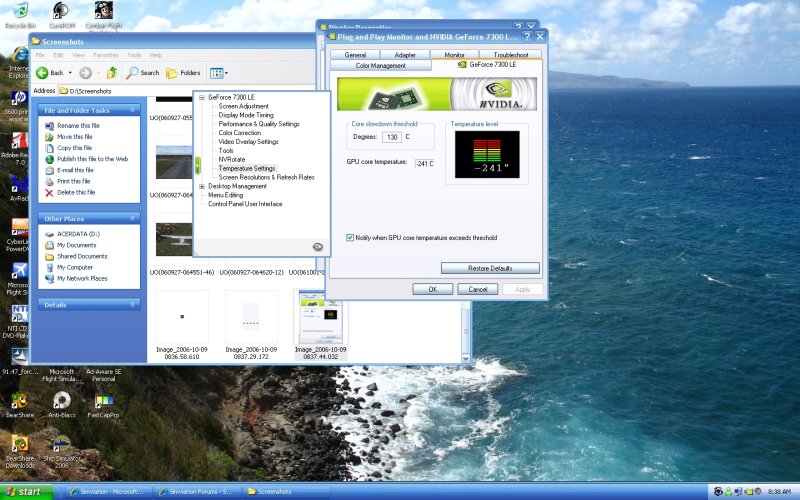The width and height of the screenshot is (800, 500).
Task: Uncheck Notify when GPU temperature exceeds threshold
Action: coord(350,238)
